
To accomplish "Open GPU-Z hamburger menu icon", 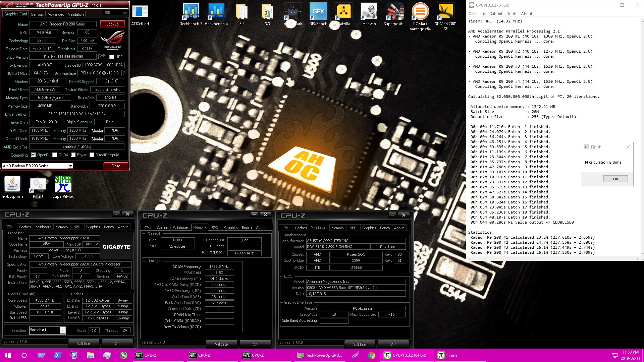I will click(x=125, y=12).
